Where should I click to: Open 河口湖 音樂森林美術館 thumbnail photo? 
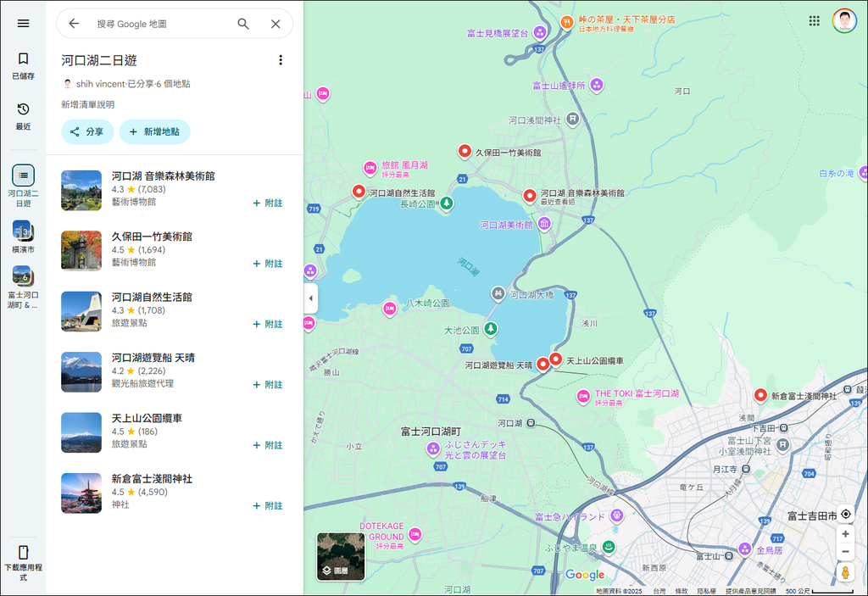pyautogui.click(x=81, y=191)
